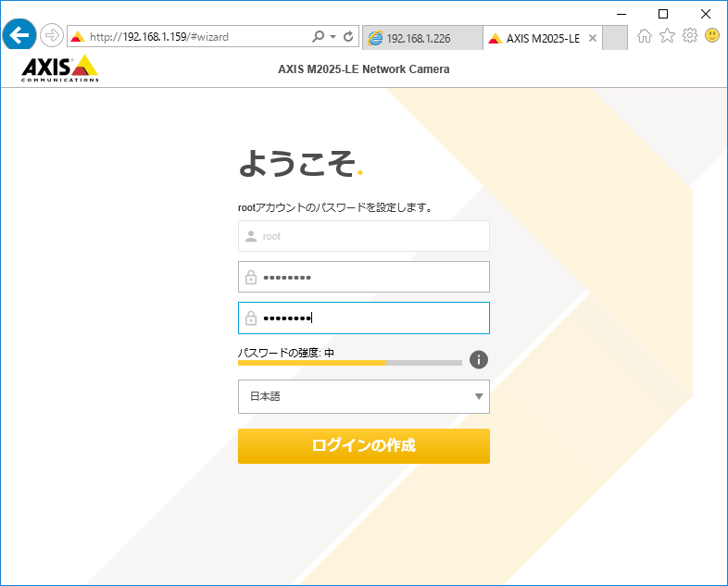Image resolution: width=728 pixels, height=586 pixels.
Task: Open Favorites star icon
Action: click(667, 35)
